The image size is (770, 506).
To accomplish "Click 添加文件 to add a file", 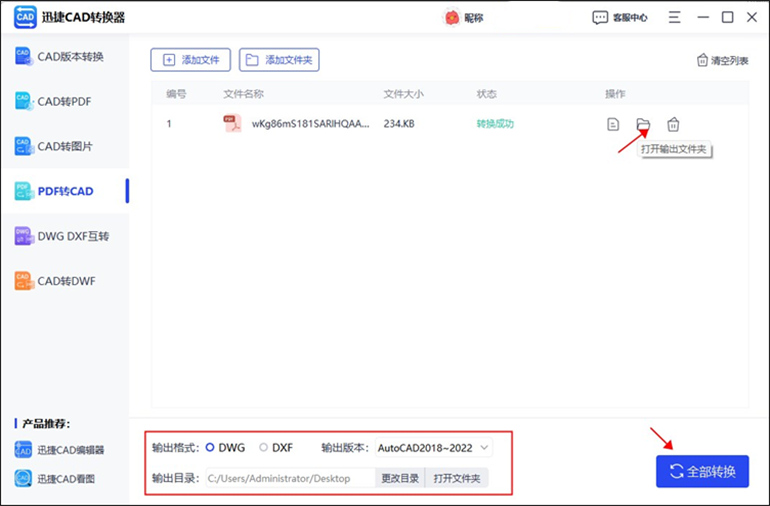I will 191,60.
